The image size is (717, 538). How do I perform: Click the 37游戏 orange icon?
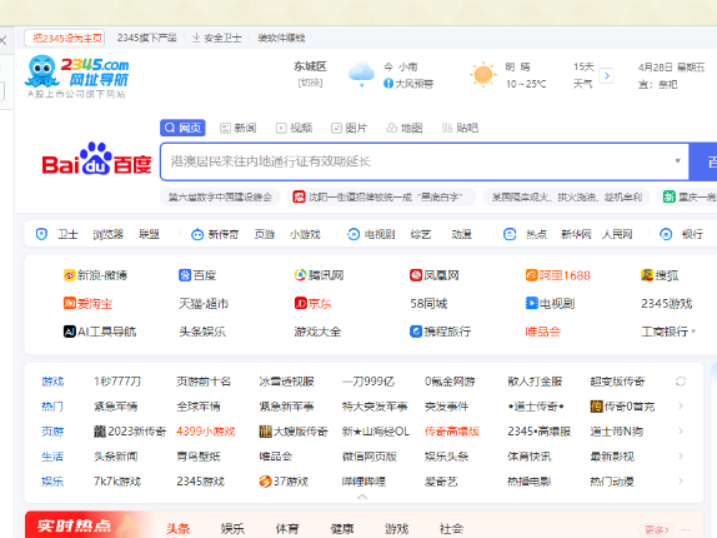click(x=265, y=481)
